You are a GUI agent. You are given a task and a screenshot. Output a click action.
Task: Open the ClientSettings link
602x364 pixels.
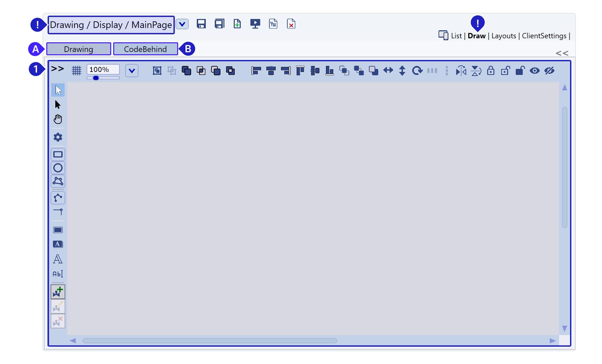point(544,36)
